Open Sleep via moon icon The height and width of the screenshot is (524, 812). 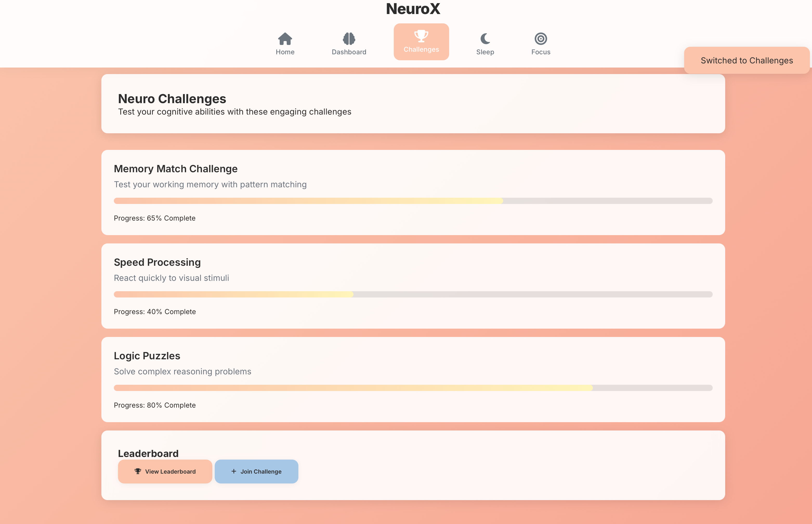click(485, 39)
